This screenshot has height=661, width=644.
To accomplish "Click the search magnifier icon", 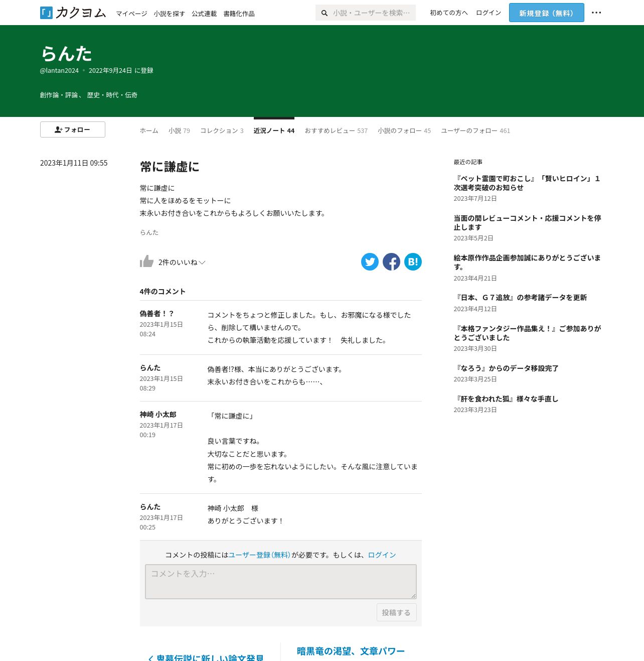I will [x=325, y=13].
